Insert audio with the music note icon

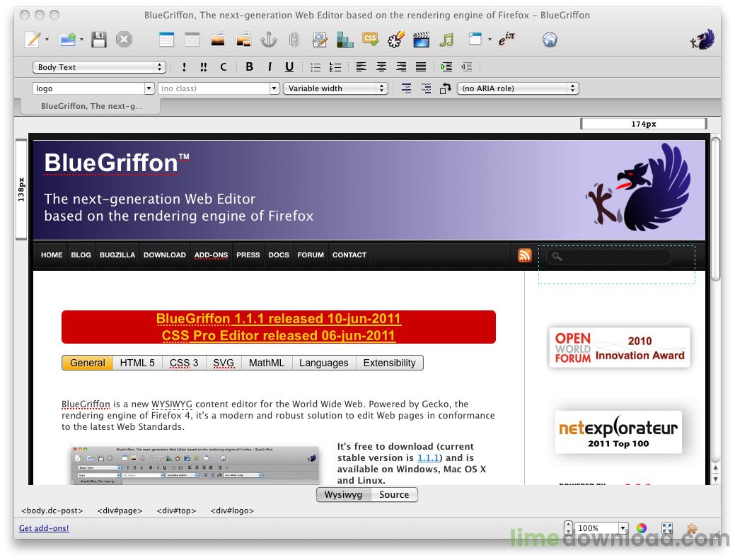click(x=446, y=40)
